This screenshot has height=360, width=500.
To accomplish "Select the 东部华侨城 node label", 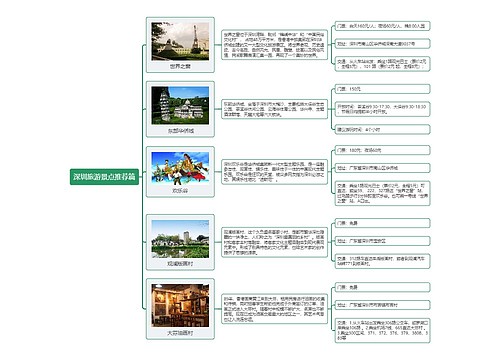I will pos(180,131).
